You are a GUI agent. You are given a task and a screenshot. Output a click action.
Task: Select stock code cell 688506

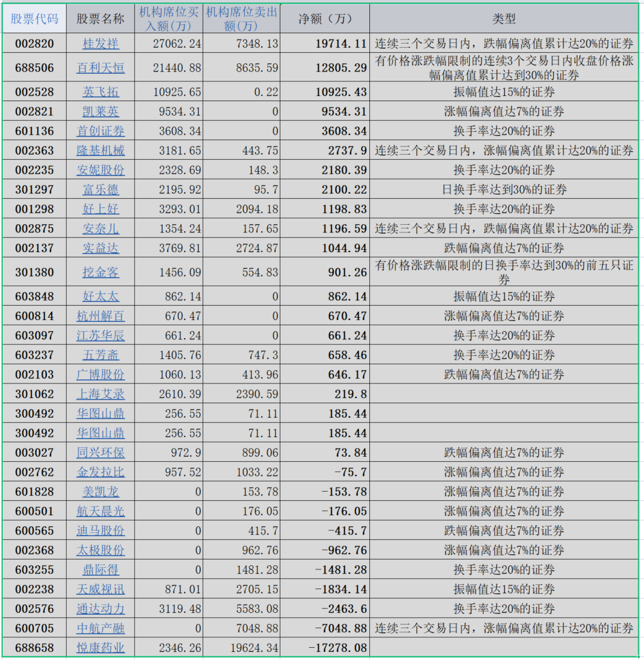[x=34, y=67]
